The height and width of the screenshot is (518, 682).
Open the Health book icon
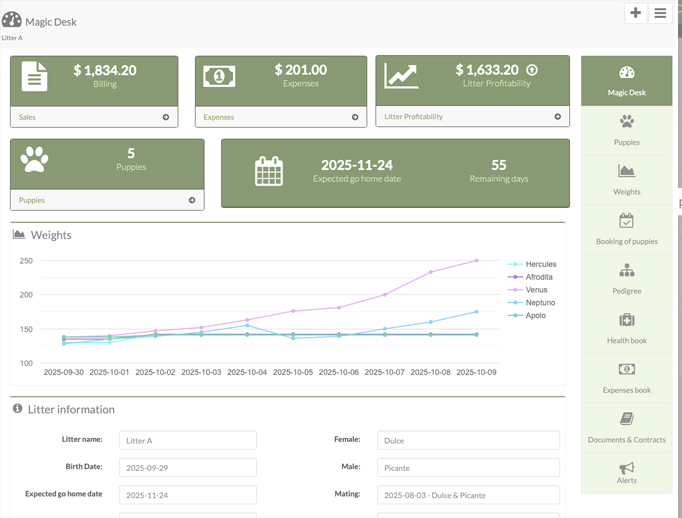point(626,320)
